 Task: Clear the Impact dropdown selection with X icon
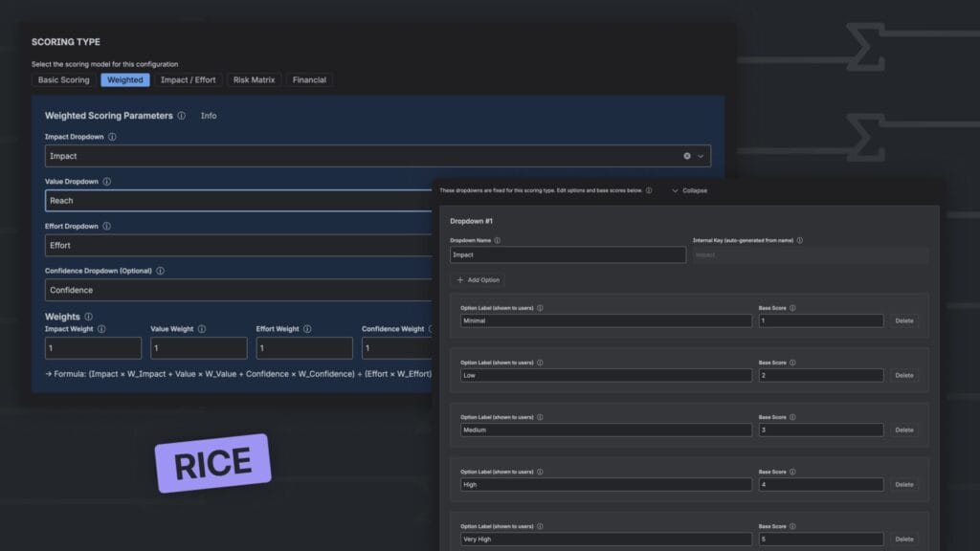[687, 156]
